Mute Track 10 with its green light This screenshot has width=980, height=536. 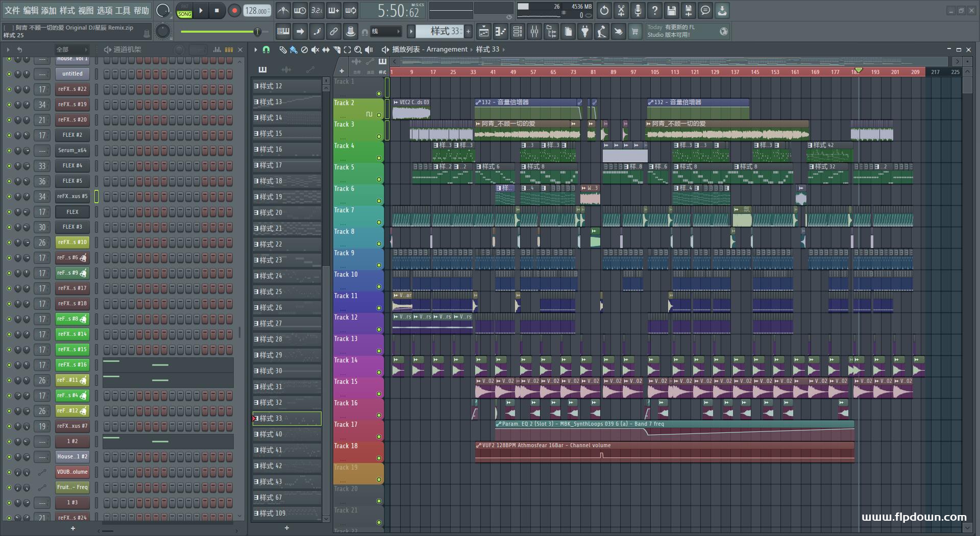(x=379, y=286)
